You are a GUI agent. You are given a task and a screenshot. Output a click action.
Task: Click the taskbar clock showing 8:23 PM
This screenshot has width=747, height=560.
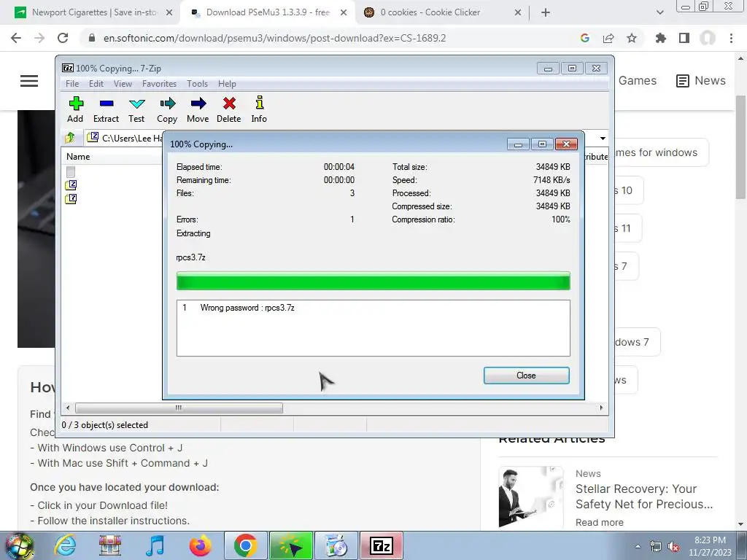[710, 546]
